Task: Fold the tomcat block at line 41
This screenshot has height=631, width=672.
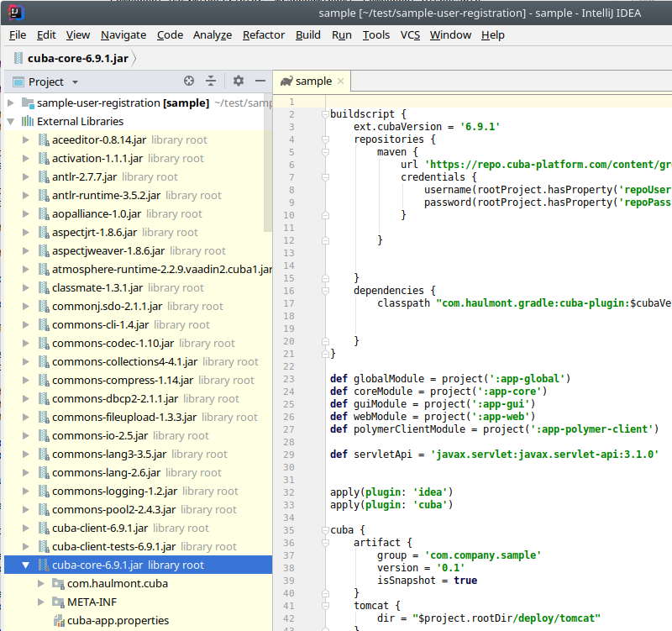Action: pyautogui.click(x=325, y=606)
